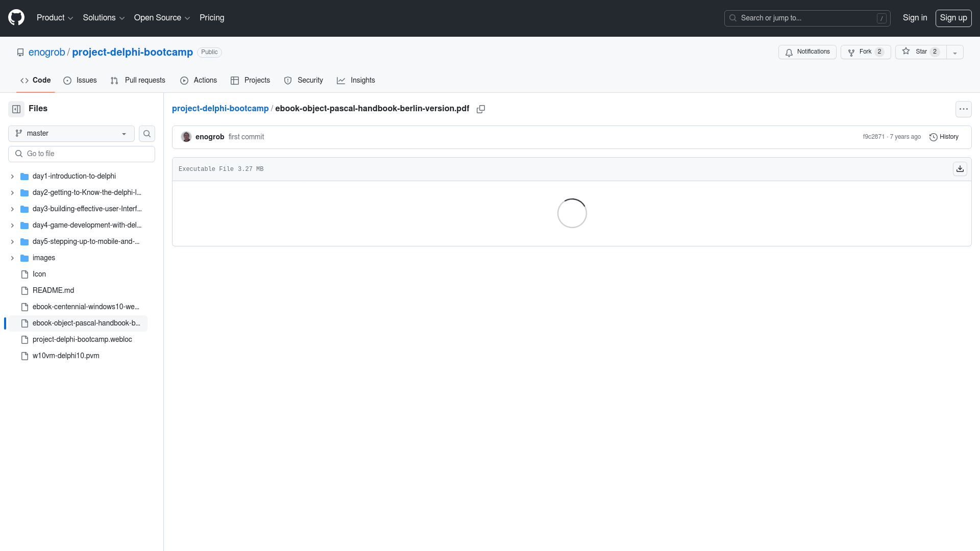Expand the images folder chevron
The height and width of the screenshot is (551, 980).
coord(12,258)
